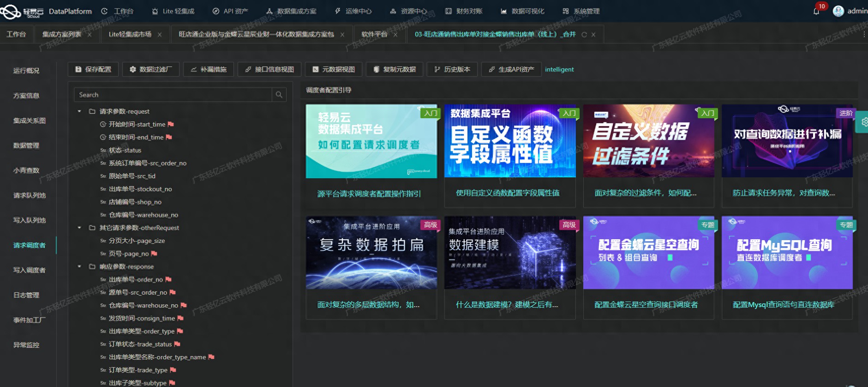The image size is (868, 387).
Task: Switch to the 集成方案列表 tab
Action: click(61, 34)
